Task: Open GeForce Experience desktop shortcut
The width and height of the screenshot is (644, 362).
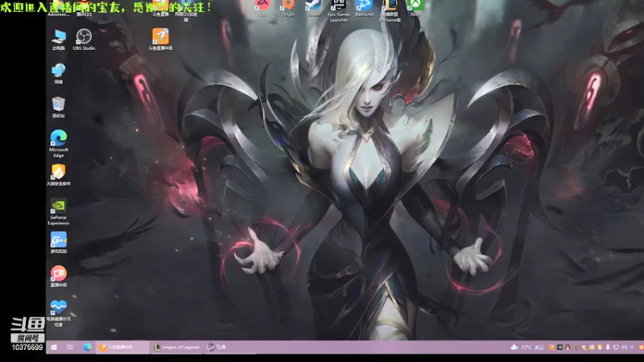Action: point(58,212)
